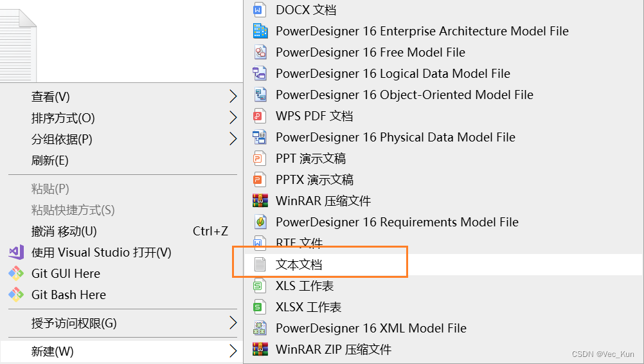Choose 分组依据(P) menu entry
This screenshot has height=364, width=644.
click(x=121, y=139)
